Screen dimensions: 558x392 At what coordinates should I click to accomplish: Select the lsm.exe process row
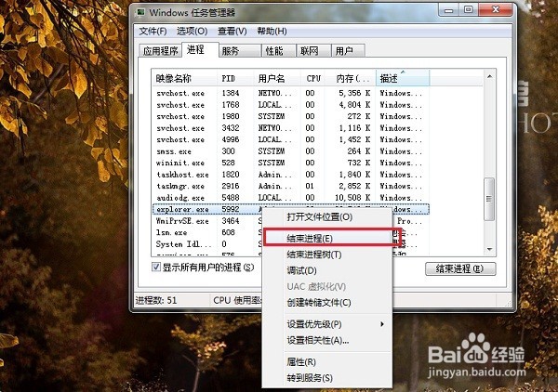click(206, 232)
